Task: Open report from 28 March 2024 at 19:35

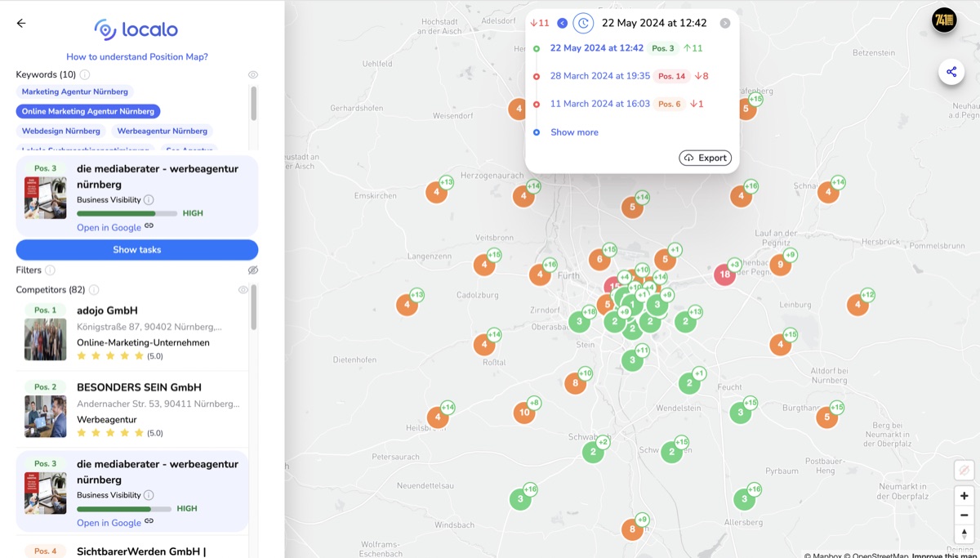Action: (600, 76)
